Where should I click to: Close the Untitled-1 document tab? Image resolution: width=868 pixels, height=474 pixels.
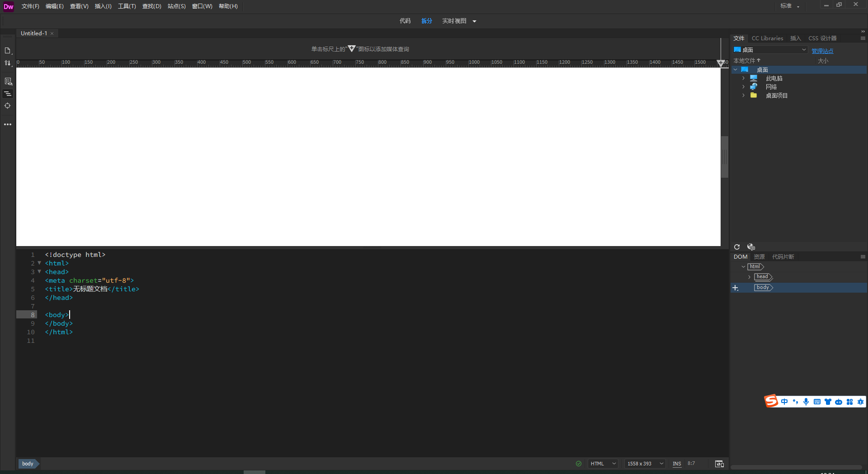coord(52,33)
